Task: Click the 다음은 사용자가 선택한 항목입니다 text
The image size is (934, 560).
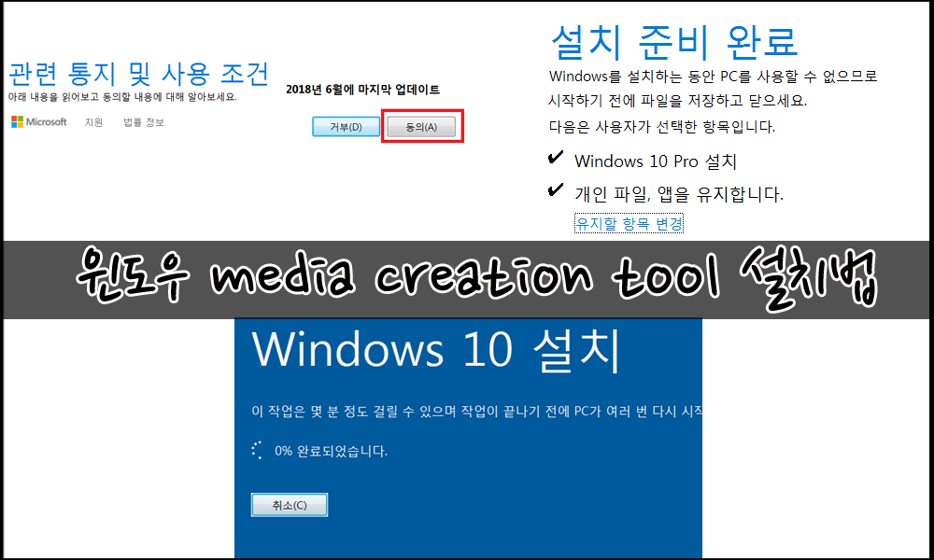Action: 662,127
